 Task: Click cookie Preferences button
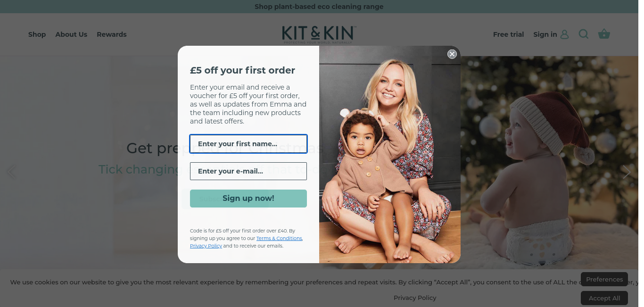[x=604, y=279]
